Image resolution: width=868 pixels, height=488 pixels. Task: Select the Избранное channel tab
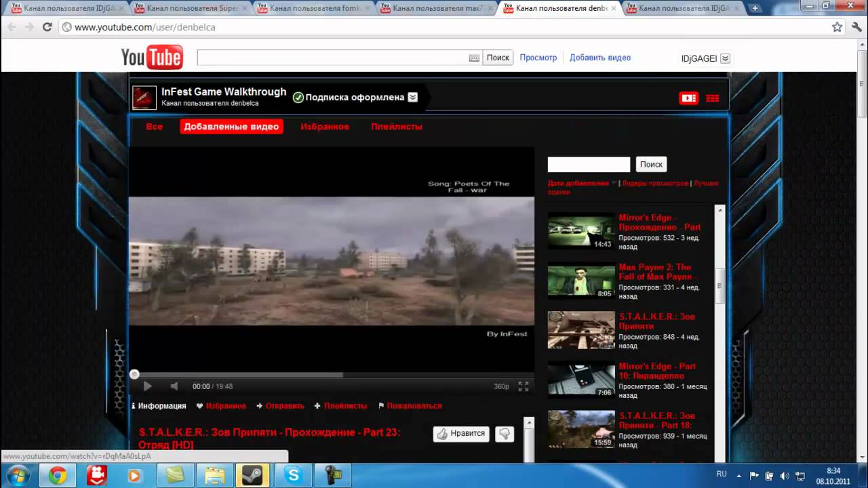pos(325,127)
